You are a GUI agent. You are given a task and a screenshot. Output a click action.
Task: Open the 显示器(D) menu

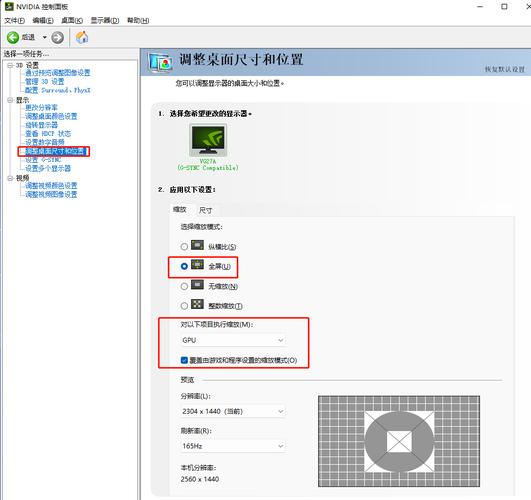[x=105, y=21]
